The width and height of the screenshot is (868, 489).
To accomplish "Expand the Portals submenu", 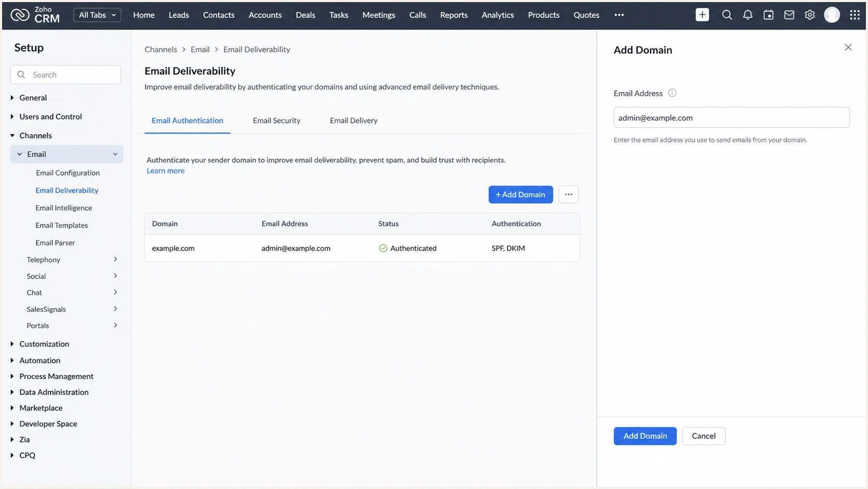I will point(115,325).
